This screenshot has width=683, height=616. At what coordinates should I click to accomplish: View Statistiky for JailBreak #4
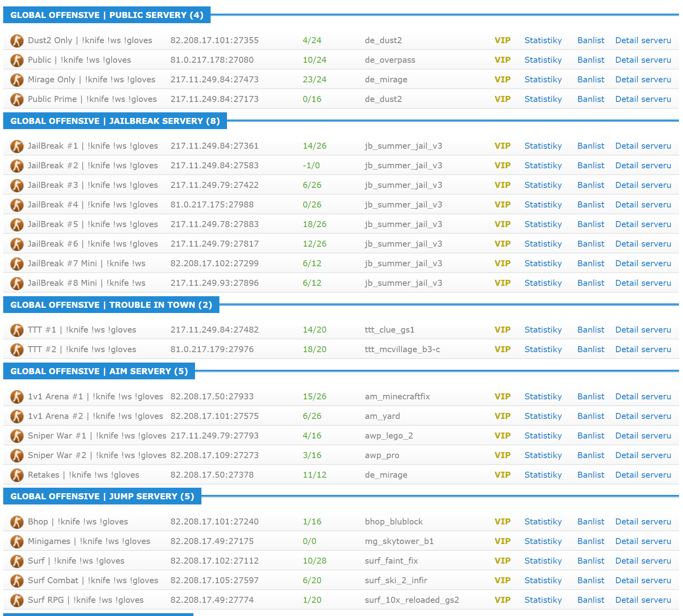543,205
